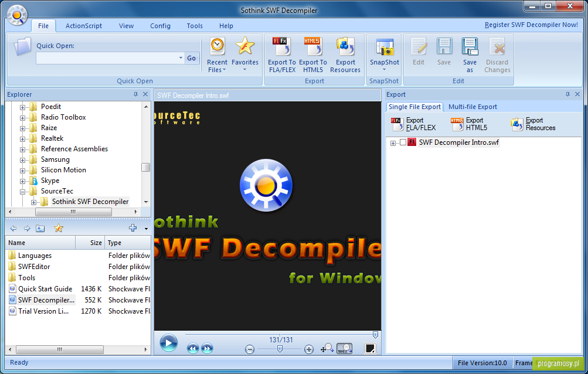588x374 pixels.
Task: Switch to Multi-file Export tab
Action: [x=473, y=107]
